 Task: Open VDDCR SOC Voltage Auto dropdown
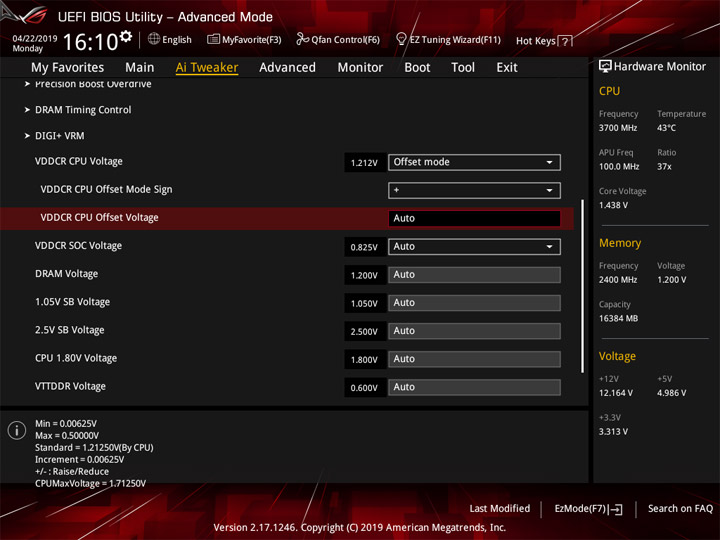(x=474, y=247)
